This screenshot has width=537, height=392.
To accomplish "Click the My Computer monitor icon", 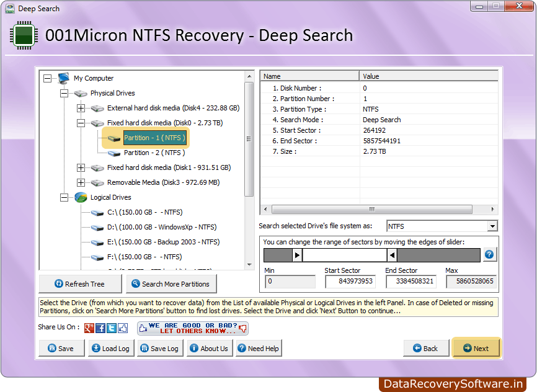I will point(64,78).
